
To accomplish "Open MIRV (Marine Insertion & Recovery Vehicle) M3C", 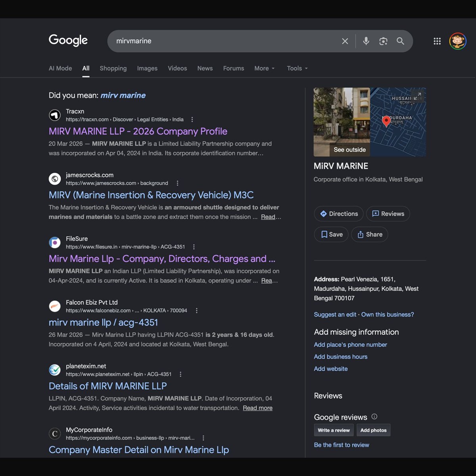I will coord(151,195).
